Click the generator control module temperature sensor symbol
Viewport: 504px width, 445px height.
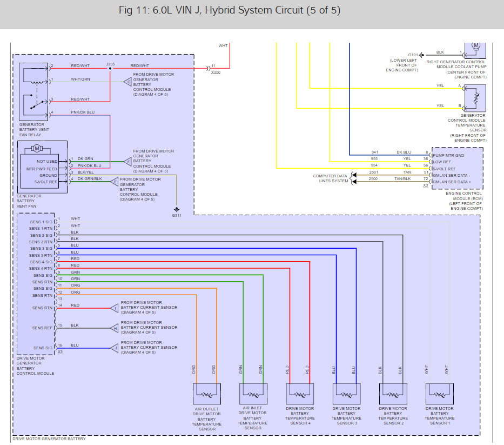475,98
